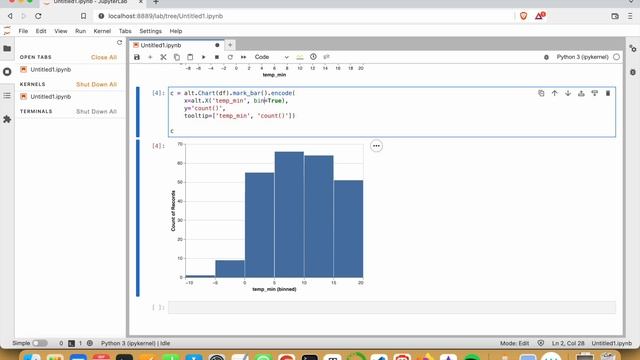Open Brave Shields lion icon
Screen dimensions: 640x360
(x=524, y=16)
